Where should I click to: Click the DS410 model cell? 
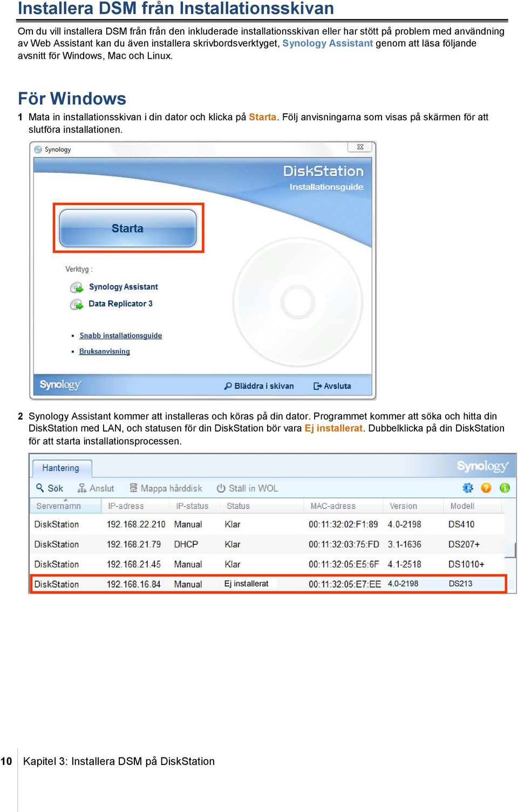(461, 524)
